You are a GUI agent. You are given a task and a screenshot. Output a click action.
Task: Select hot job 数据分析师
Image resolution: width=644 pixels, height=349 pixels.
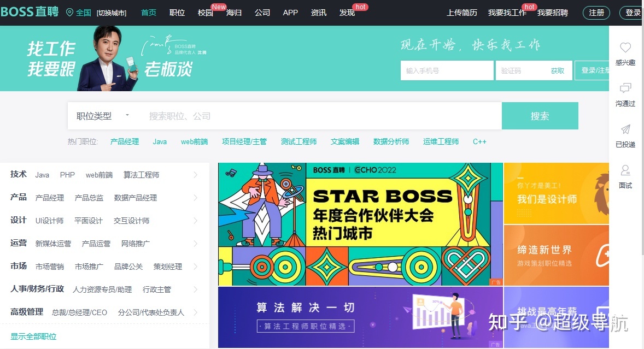click(x=391, y=141)
